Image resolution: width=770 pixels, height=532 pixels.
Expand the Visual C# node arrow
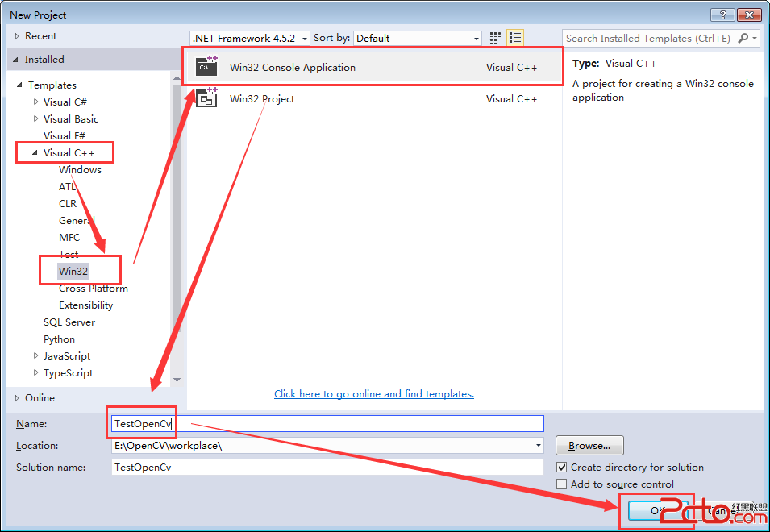(35, 102)
